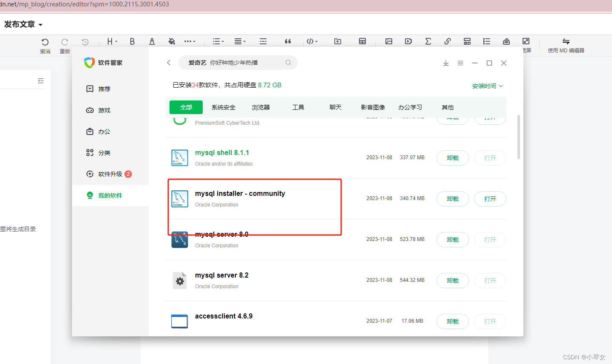612x364 pixels.
Task: Open code block dropdown
Action: pyautogui.click(x=312, y=41)
